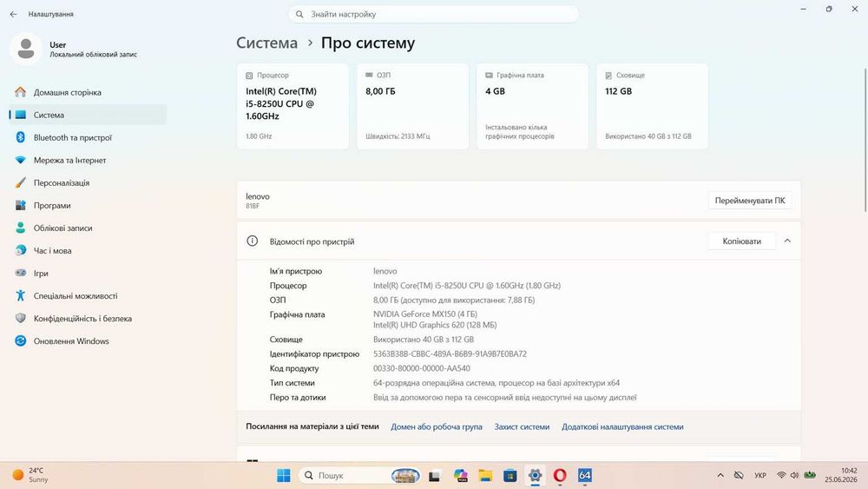Click the Система breadcrumb link
The width and height of the screenshot is (868, 489).
266,43
